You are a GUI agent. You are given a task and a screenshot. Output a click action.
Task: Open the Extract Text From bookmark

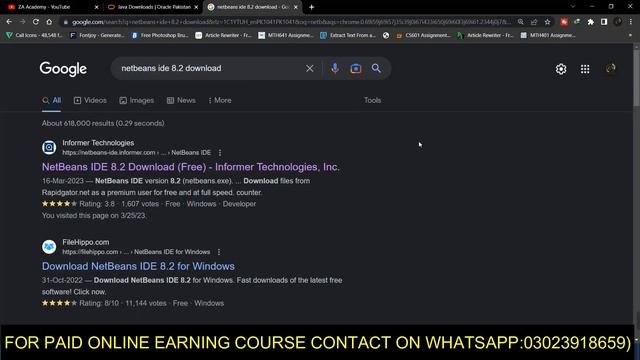coord(348,36)
